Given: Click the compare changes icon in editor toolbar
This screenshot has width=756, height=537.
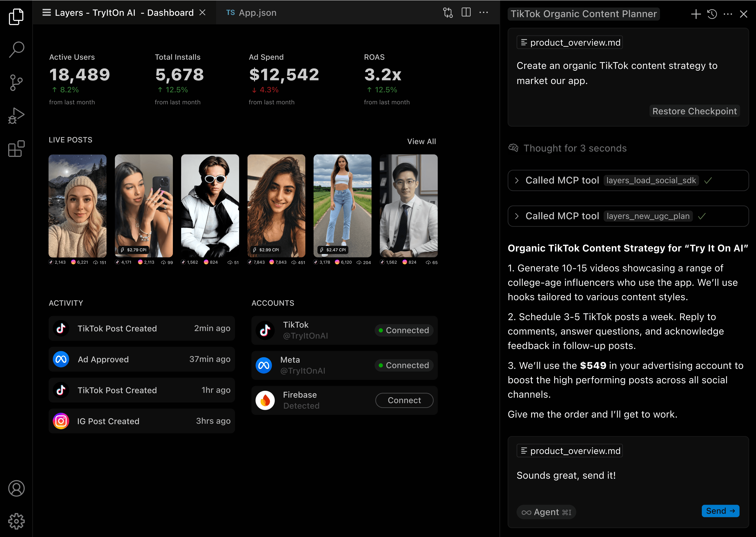Looking at the screenshot, I should click(x=448, y=13).
